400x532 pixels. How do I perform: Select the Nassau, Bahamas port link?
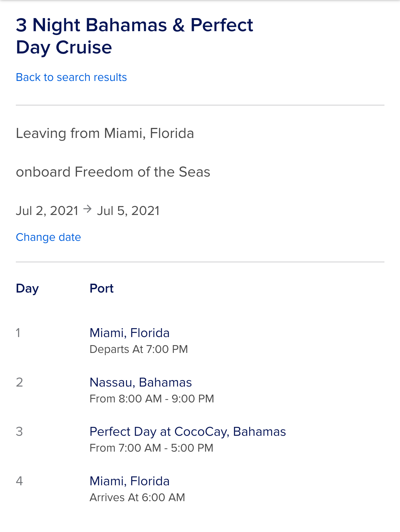point(141,382)
